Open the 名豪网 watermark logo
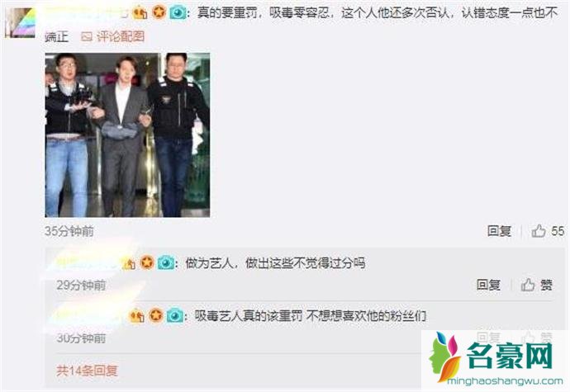The width and height of the screenshot is (570, 392). point(495,359)
